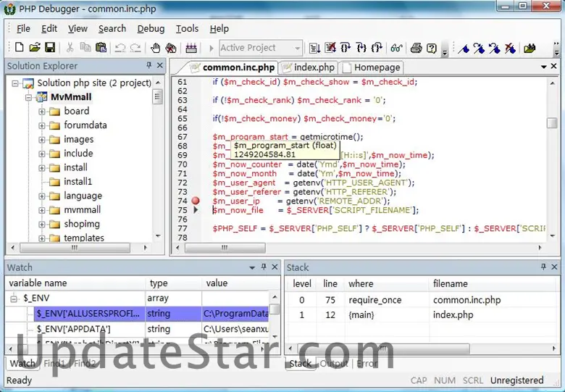Expand the images folder
This screenshot has width=565, height=392.
pos(42,139)
